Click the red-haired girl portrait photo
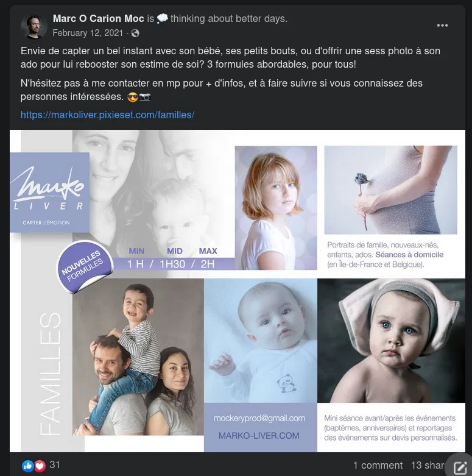The height and width of the screenshot is (476, 472). pyautogui.click(x=276, y=208)
